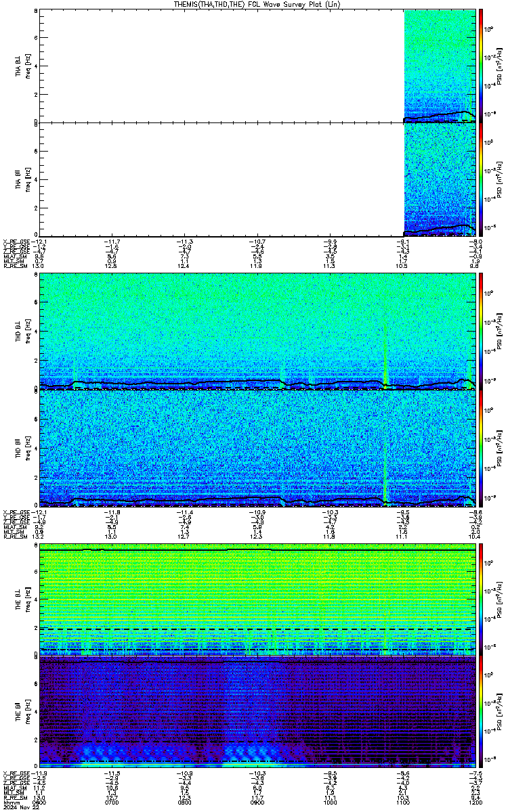Click the PSD color bar beside THE B-parallel panel
Screen dimensions: 508x812
(482, 712)
